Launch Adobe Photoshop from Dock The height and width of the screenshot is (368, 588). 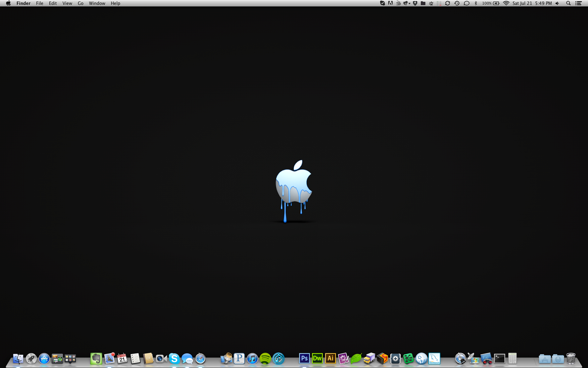pos(304,358)
